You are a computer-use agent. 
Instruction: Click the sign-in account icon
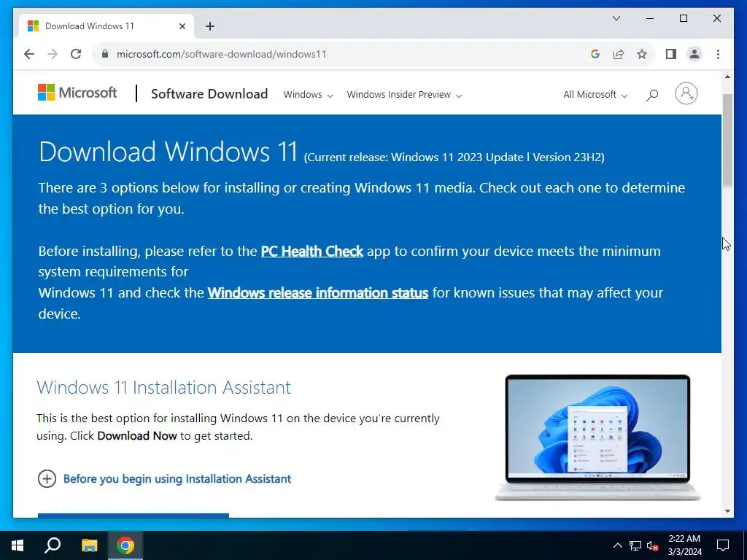tap(686, 93)
